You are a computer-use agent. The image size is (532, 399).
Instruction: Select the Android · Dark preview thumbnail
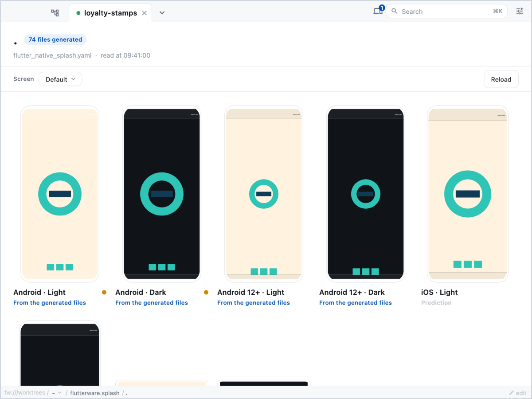pos(162,194)
